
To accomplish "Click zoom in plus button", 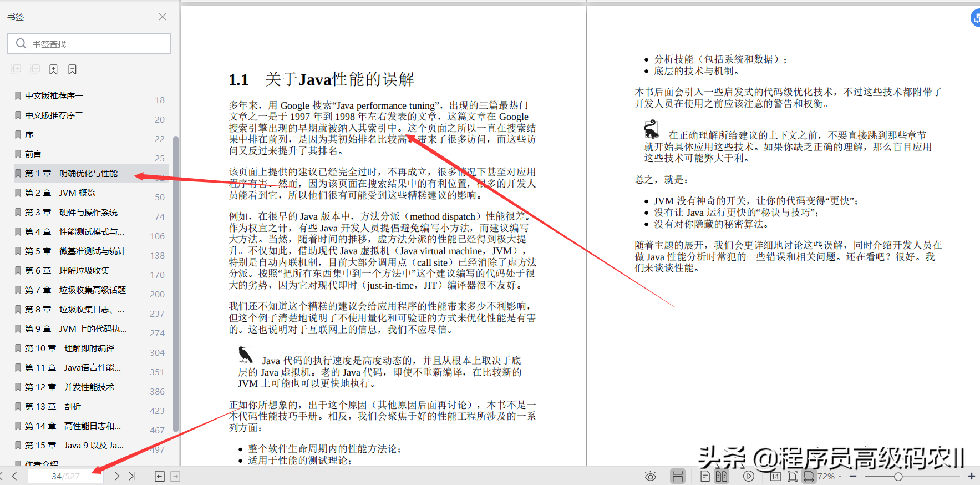I will pyautogui.click(x=972, y=476).
